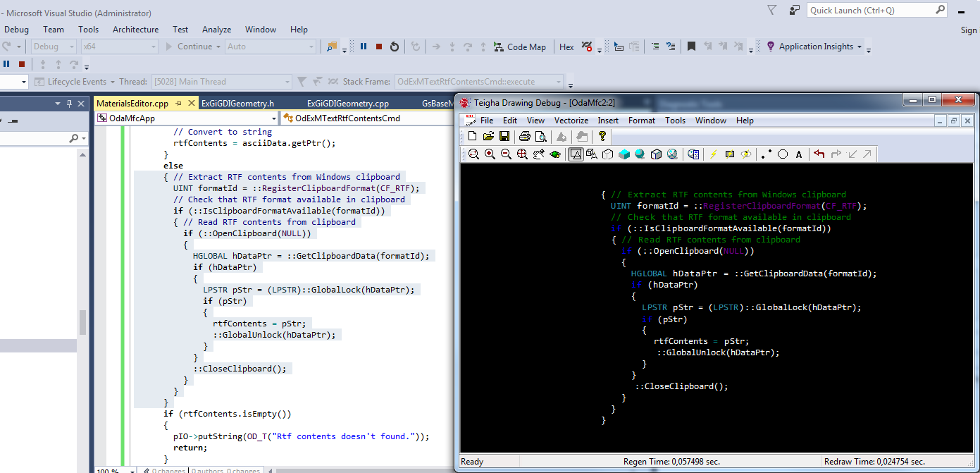The width and height of the screenshot is (980, 473).
Task: Open the Team menu
Action: coord(54,30)
